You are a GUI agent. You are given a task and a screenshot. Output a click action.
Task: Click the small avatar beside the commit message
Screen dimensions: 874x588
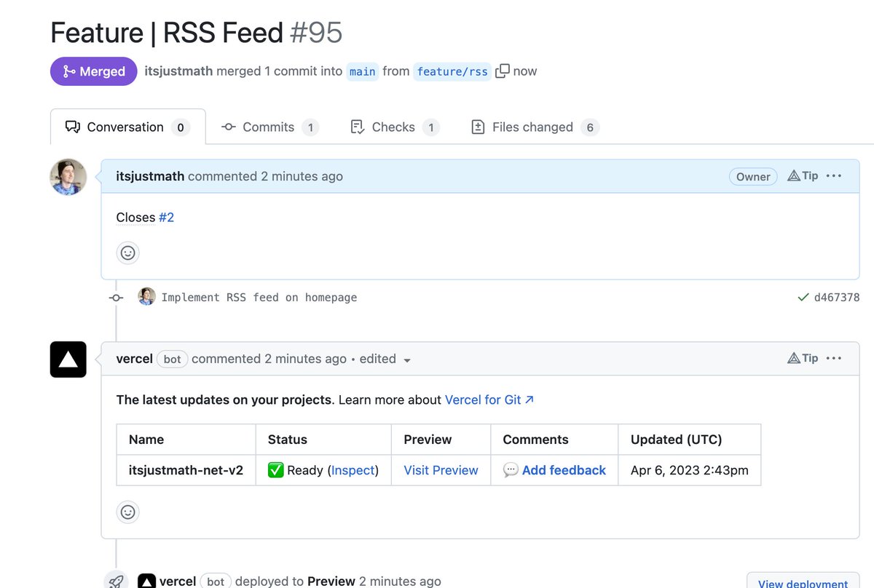[x=147, y=297]
